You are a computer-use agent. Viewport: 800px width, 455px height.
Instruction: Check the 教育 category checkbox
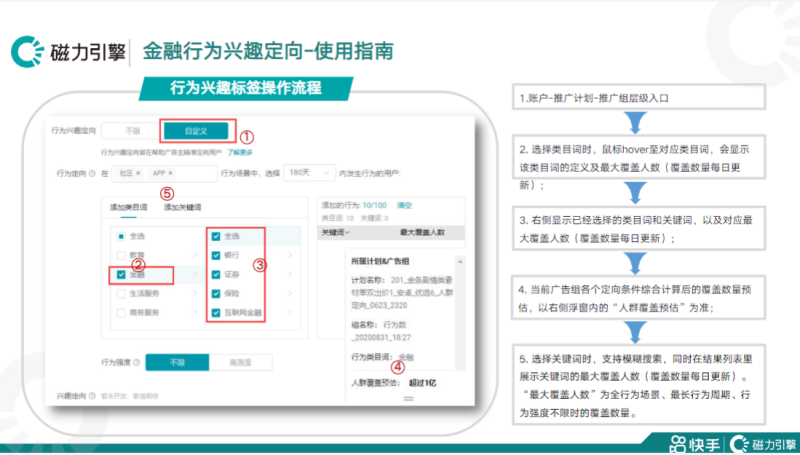point(121,255)
